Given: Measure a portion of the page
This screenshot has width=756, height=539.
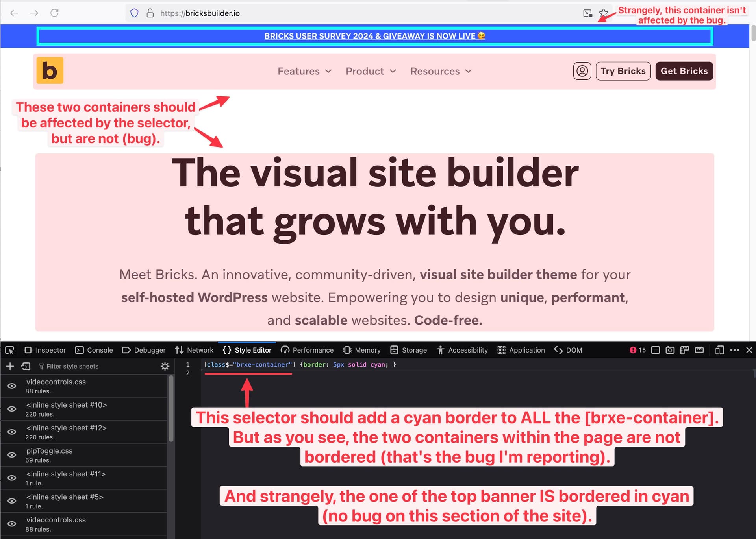Looking at the screenshot, I should tap(699, 350).
